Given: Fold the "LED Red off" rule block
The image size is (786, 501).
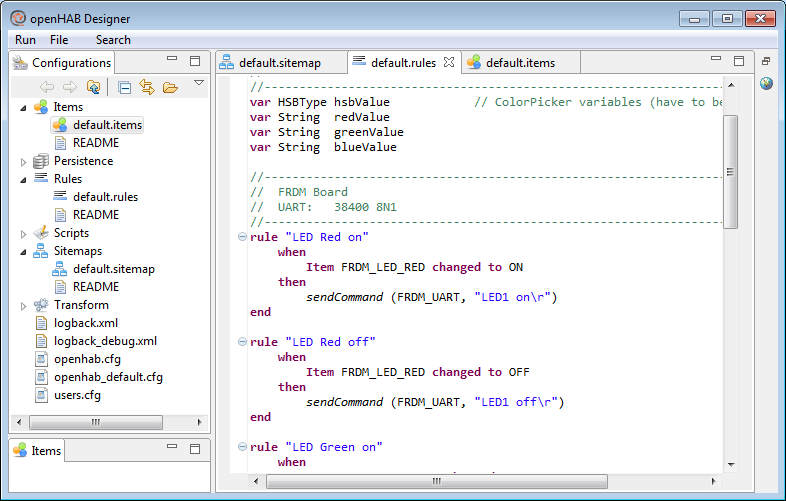Looking at the screenshot, I should pyautogui.click(x=242, y=342).
